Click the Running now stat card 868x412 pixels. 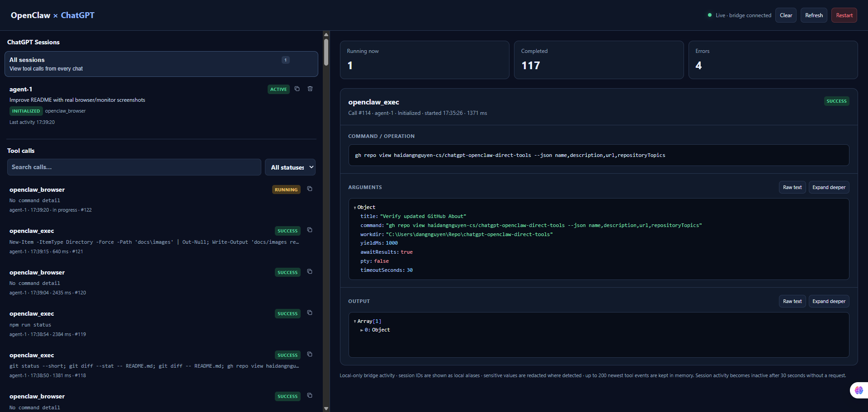(425, 60)
